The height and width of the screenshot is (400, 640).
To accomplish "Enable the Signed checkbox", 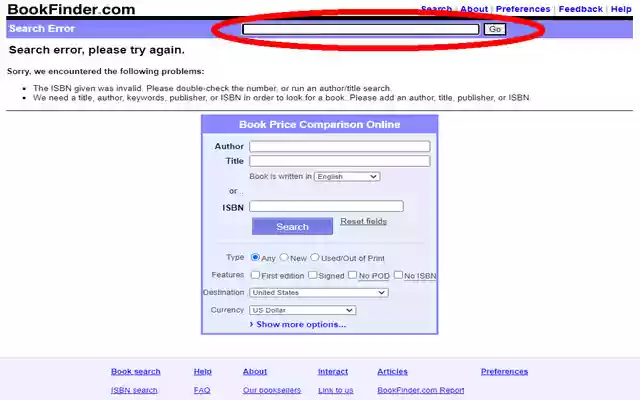I will click(313, 275).
